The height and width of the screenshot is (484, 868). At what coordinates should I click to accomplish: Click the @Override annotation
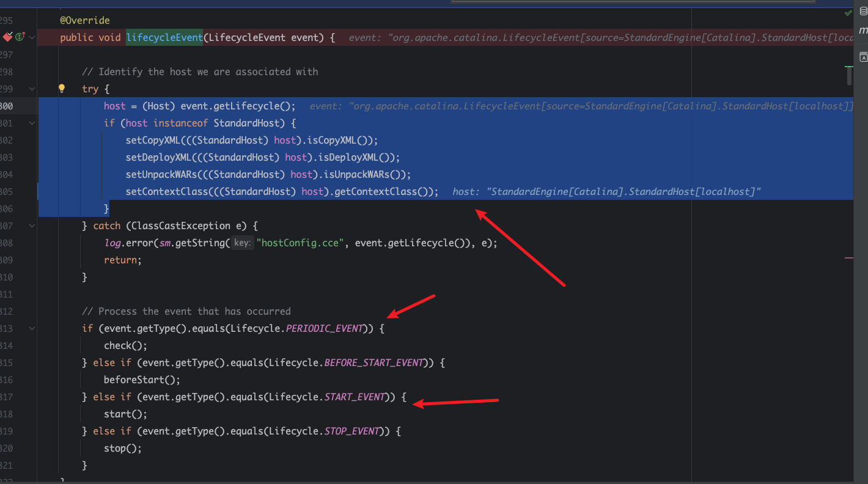click(x=85, y=20)
